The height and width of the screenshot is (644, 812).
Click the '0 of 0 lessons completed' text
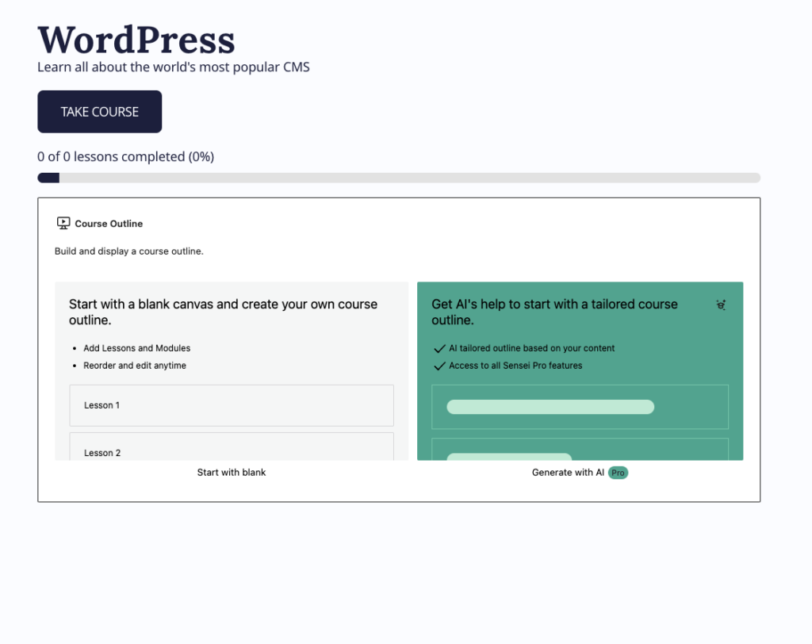[x=126, y=156]
